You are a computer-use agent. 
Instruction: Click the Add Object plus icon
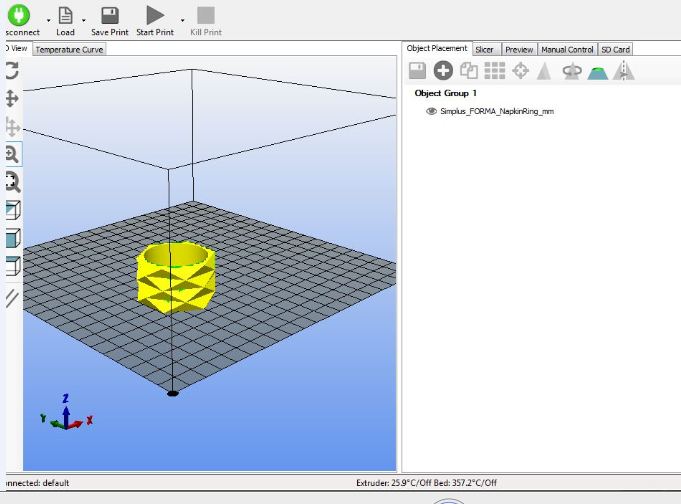[x=443, y=70]
